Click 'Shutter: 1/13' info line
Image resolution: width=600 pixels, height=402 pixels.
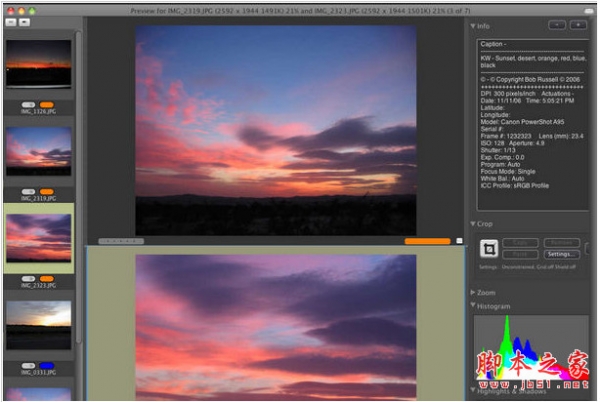pyautogui.click(x=498, y=150)
